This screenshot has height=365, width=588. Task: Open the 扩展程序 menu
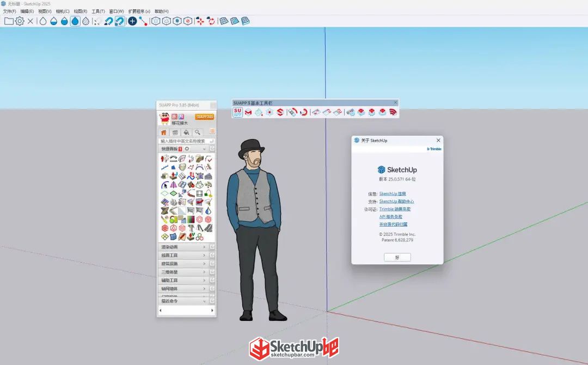pos(139,11)
